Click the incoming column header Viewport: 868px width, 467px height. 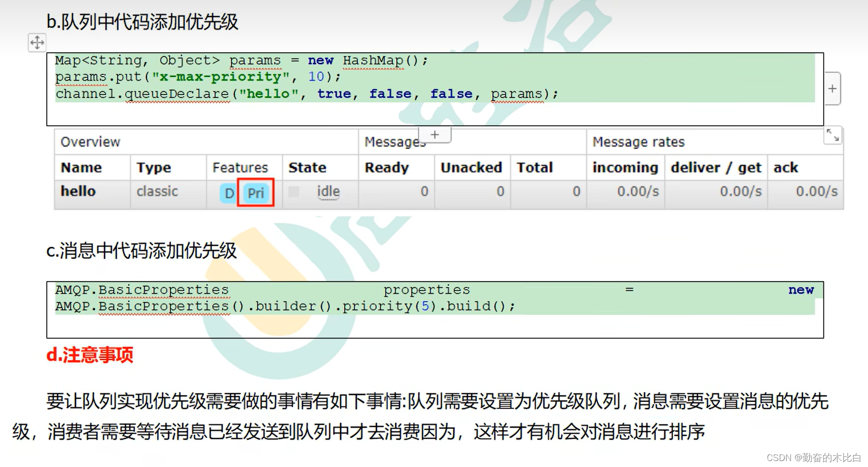pyautogui.click(x=625, y=167)
